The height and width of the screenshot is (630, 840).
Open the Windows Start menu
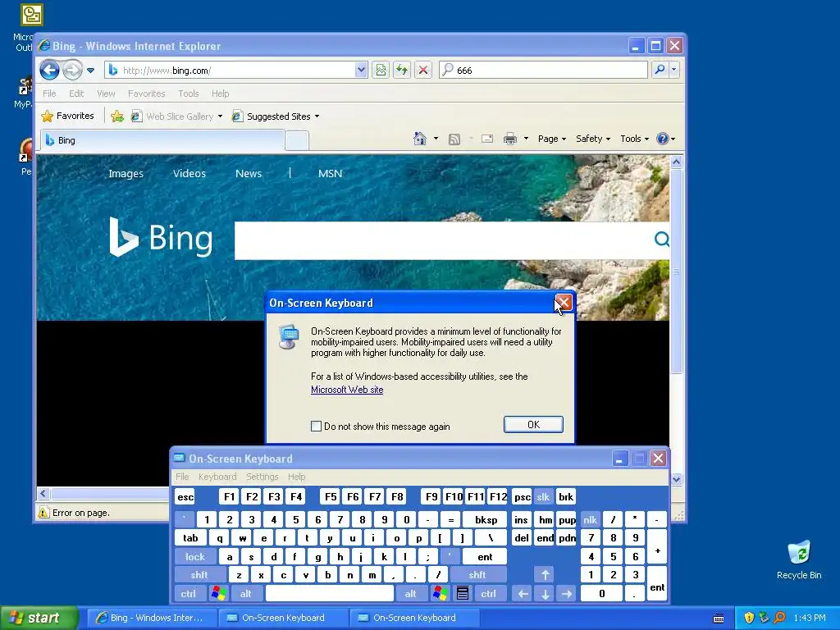click(39, 618)
